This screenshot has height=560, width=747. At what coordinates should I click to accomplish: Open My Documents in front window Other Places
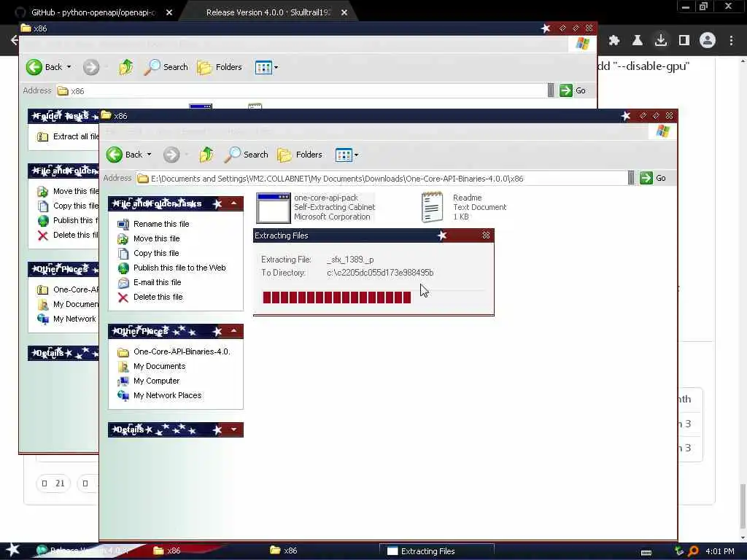159,366
